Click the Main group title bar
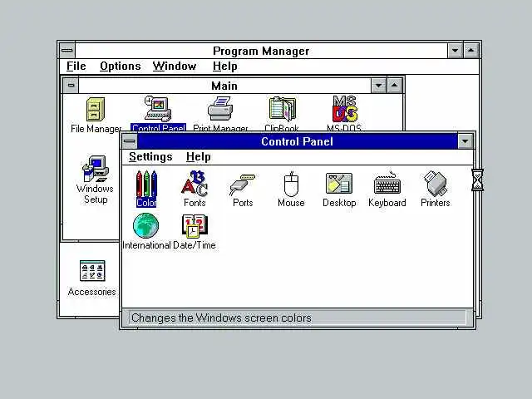Screen dimensions: 532x399 [224, 85]
